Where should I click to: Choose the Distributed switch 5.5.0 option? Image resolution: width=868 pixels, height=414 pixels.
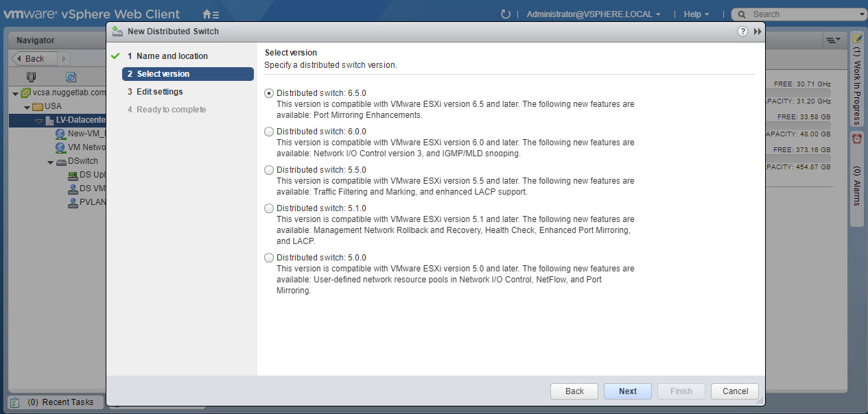tap(269, 170)
